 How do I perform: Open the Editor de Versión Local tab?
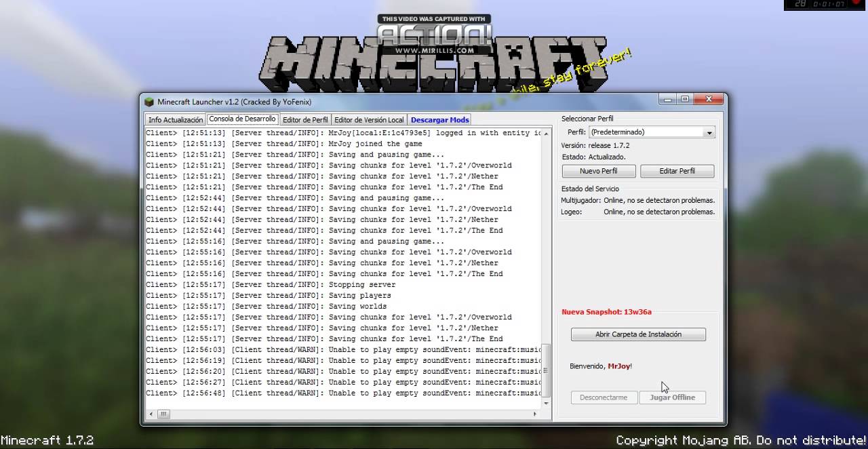[x=369, y=120]
